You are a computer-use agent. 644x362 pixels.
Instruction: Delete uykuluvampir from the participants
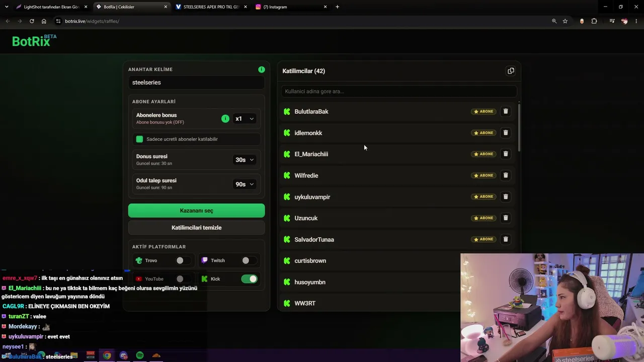point(506,197)
